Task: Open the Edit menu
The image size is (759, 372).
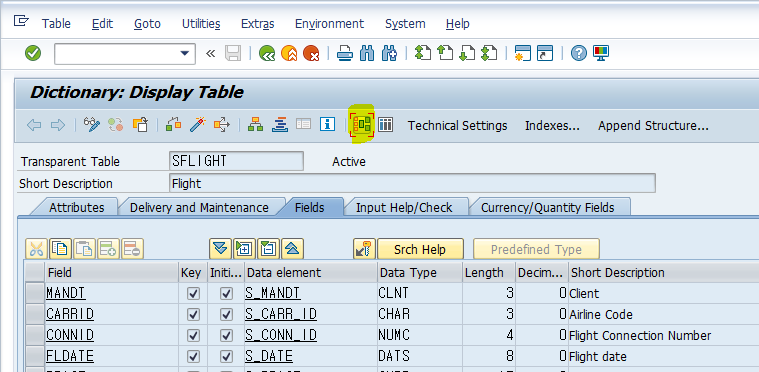Action: click(x=102, y=24)
